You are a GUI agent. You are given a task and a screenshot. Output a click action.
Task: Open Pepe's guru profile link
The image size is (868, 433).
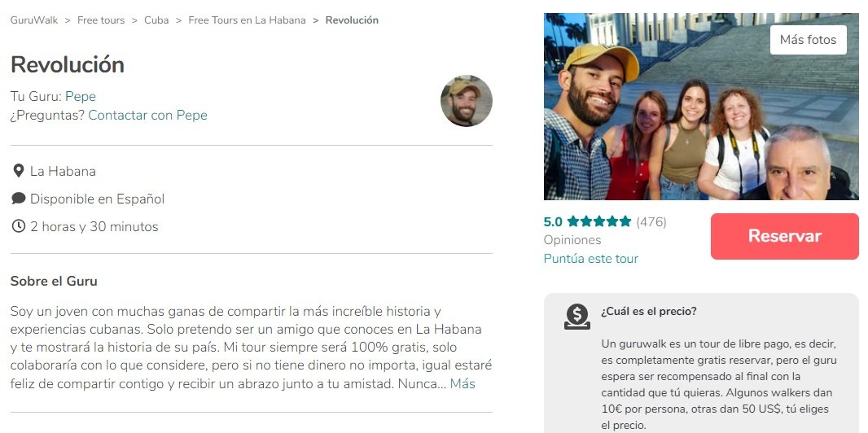[x=81, y=97]
